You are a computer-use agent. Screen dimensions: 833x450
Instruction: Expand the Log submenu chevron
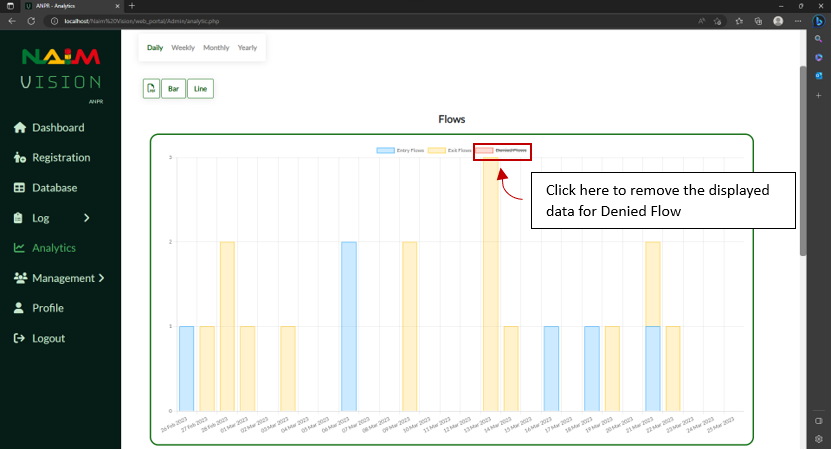[87, 218]
